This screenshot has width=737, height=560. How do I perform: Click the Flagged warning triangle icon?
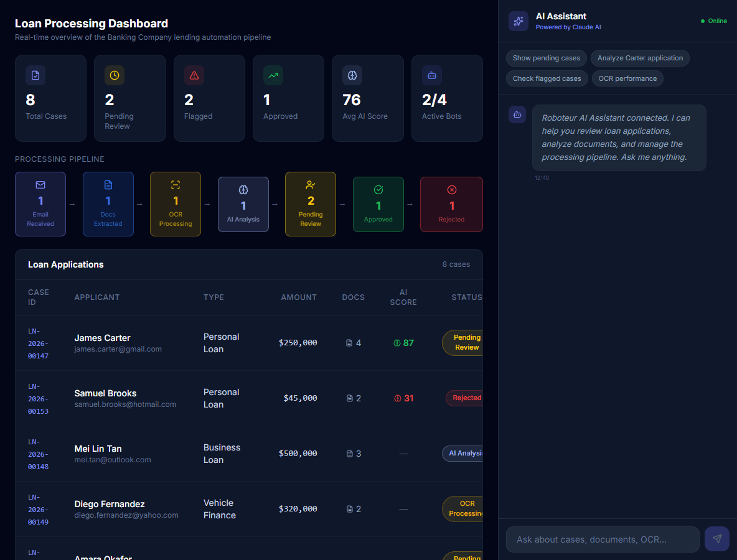coord(194,75)
